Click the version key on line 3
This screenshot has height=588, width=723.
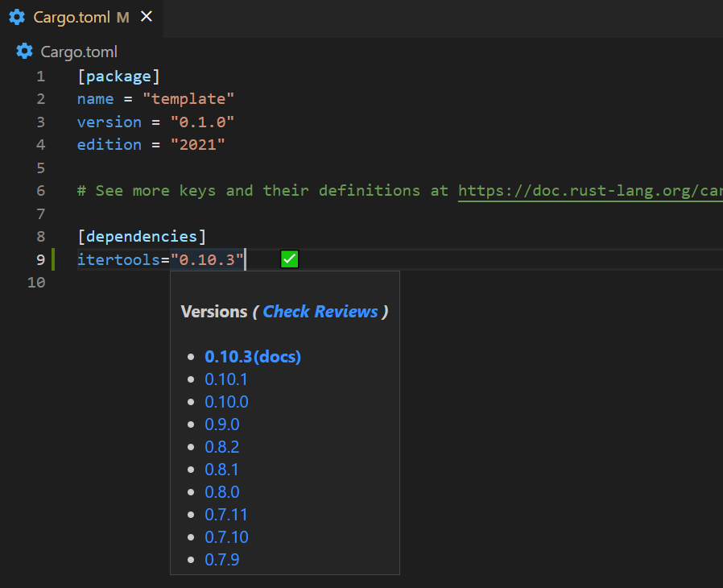point(109,122)
